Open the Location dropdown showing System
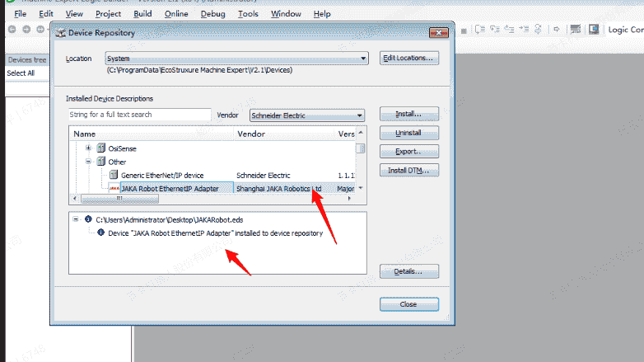The height and width of the screenshot is (362, 644). click(363, 59)
